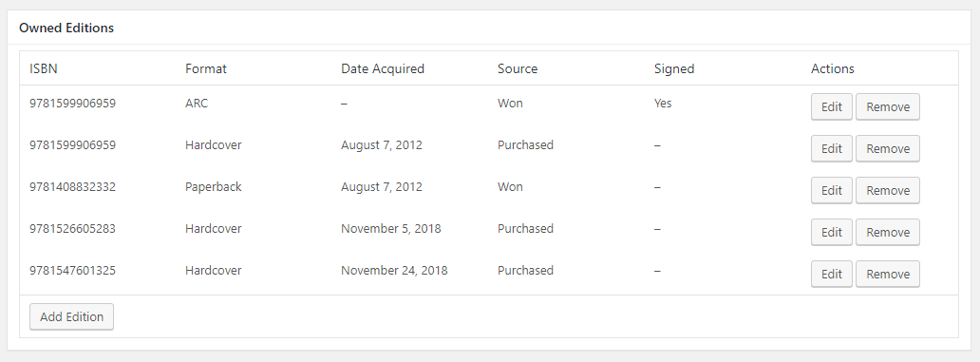Edit the ARC edition row

coord(831,107)
